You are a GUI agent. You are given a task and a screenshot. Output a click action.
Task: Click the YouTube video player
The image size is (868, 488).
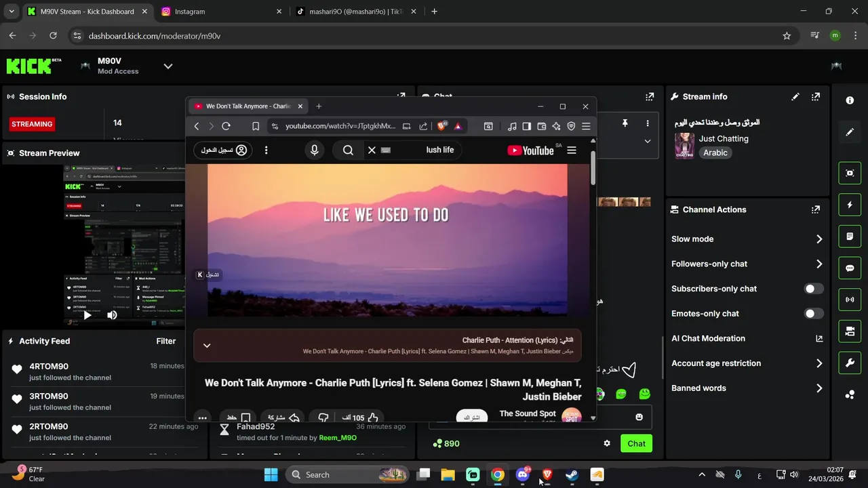(387, 240)
